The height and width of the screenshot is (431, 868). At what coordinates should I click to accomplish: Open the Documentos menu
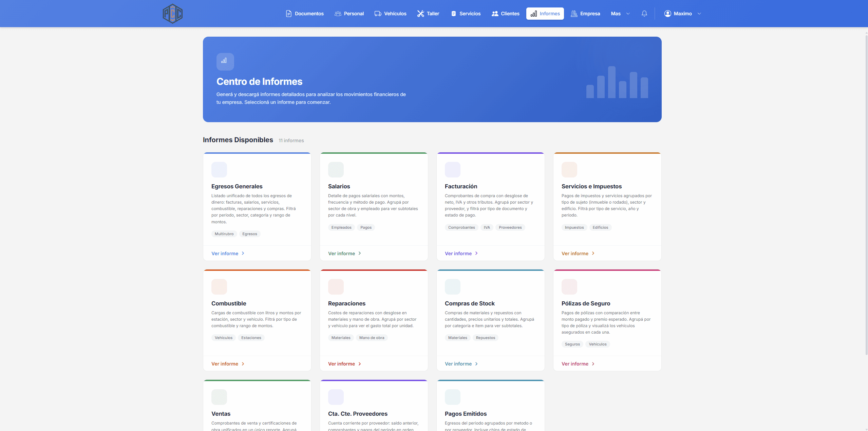click(304, 14)
